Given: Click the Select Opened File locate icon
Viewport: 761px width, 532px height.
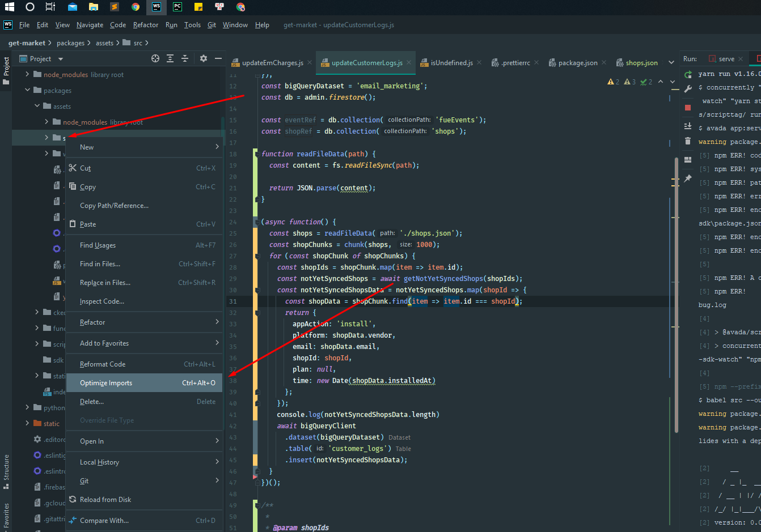Looking at the screenshot, I should (155, 58).
